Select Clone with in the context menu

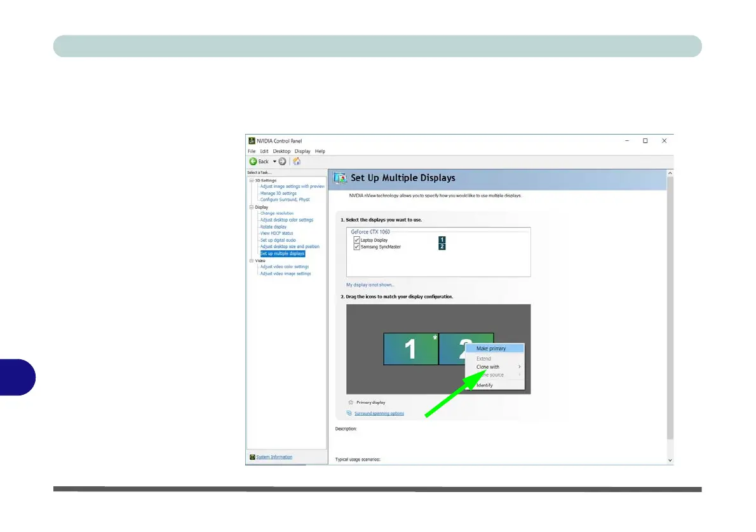pyautogui.click(x=494, y=367)
